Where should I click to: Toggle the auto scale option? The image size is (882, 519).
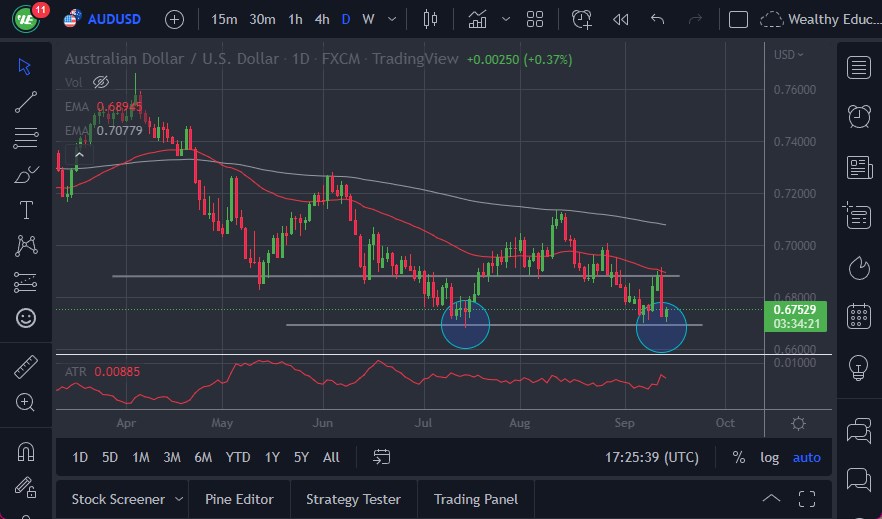(806, 457)
